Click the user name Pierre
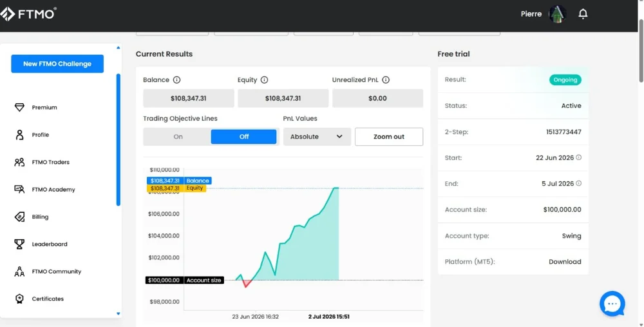Viewport: 644px width, 327px height. pyautogui.click(x=531, y=14)
